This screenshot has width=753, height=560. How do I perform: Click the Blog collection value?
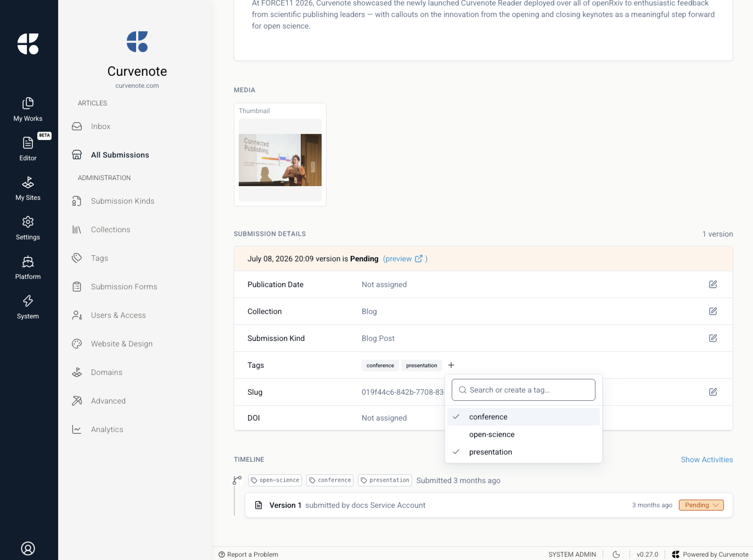[x=369, y=311]
